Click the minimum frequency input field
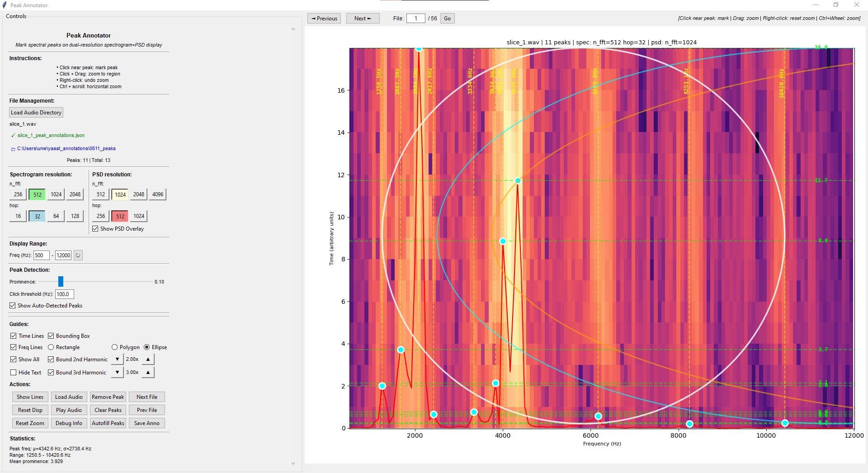The image size is (868, 473). point(41,255)
